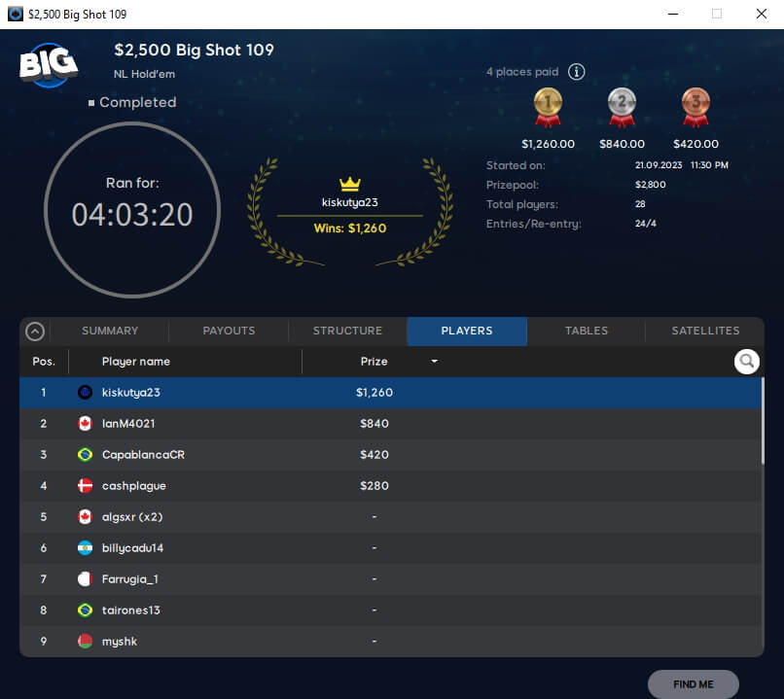Click the Maltese flag next to Farrugia_1
Viewport: 784px width, 699px height.
tap(85, 579)
